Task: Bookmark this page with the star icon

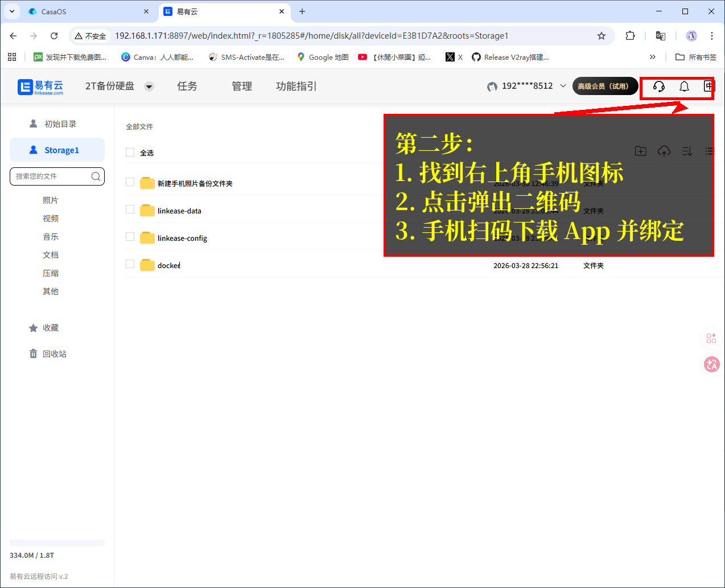Action: pos(602,36)
